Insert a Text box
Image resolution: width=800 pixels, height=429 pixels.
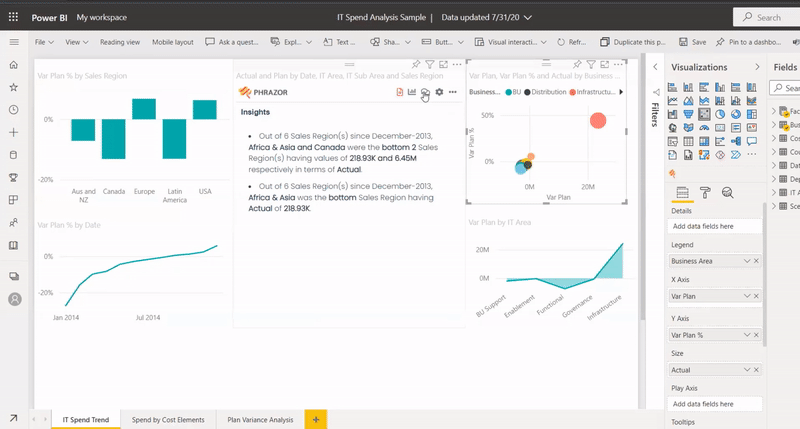click(x=339, y=42)
